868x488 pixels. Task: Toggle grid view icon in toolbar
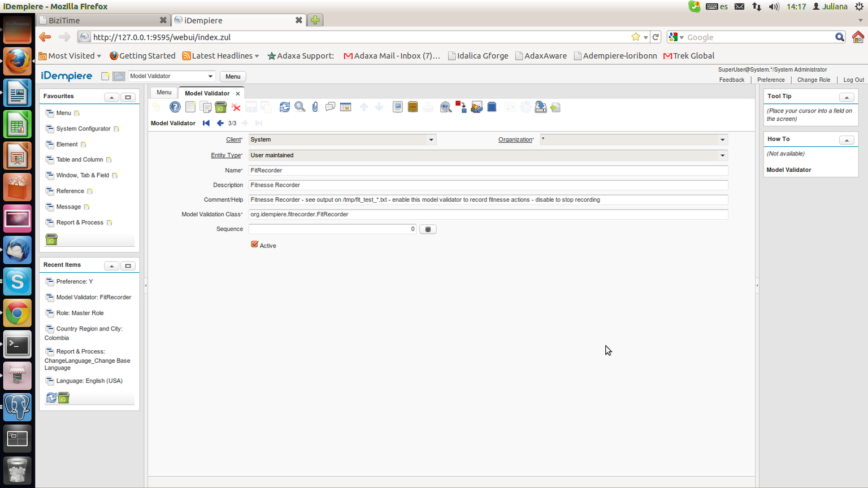[x=346, y=107]
